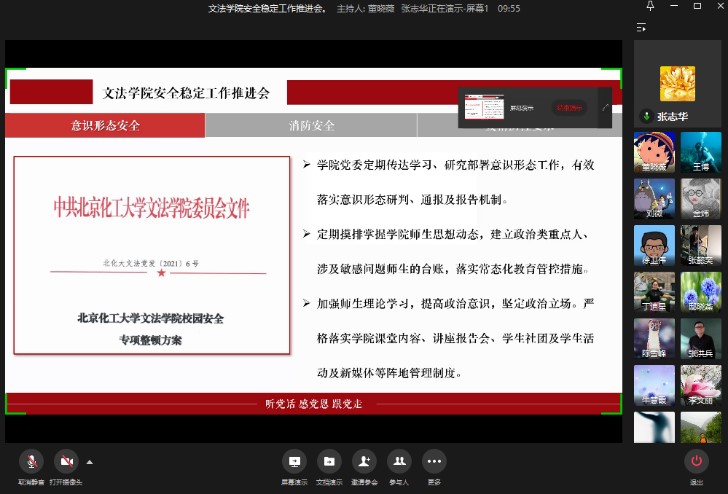The image size is (728, 494).
Task: Unmute the microphone with 取消静音
Action: [x=31, y=462]
